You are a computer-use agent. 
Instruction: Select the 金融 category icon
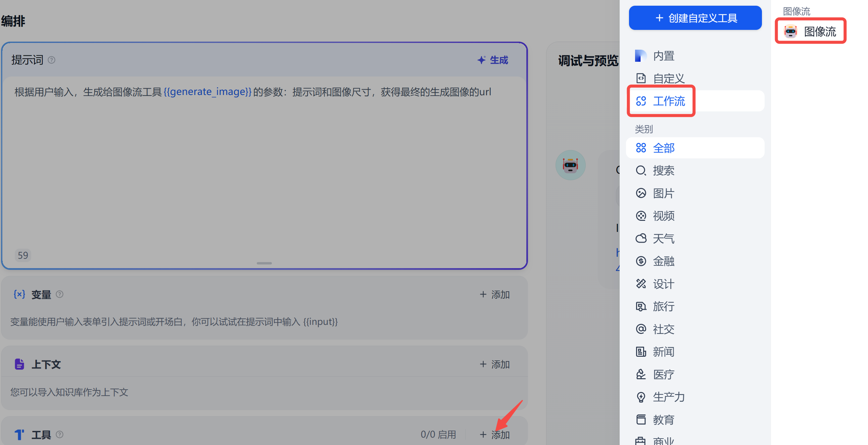click(641, 261)
